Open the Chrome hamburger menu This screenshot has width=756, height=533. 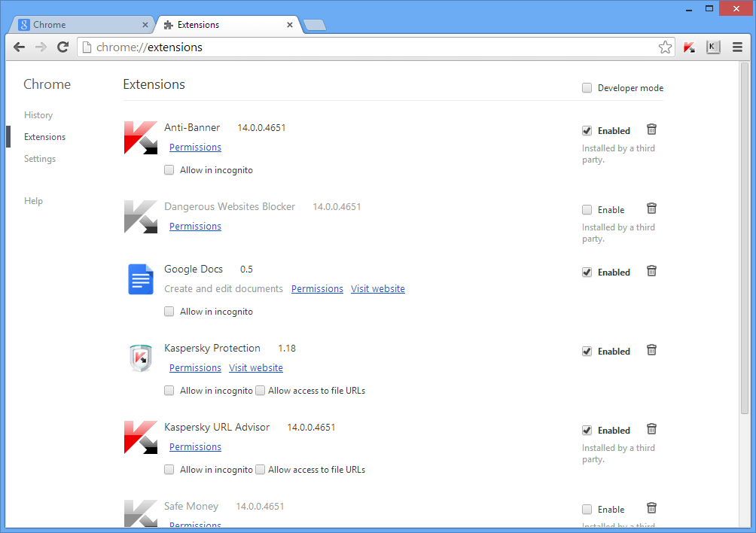737,47
